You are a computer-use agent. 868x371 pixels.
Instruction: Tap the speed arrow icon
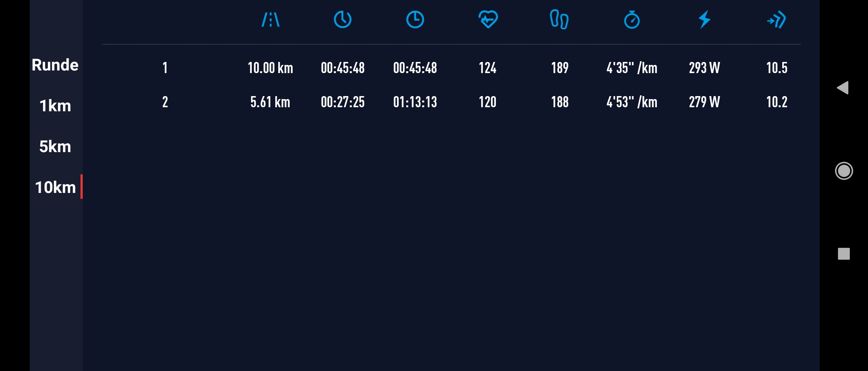[776, 20]
